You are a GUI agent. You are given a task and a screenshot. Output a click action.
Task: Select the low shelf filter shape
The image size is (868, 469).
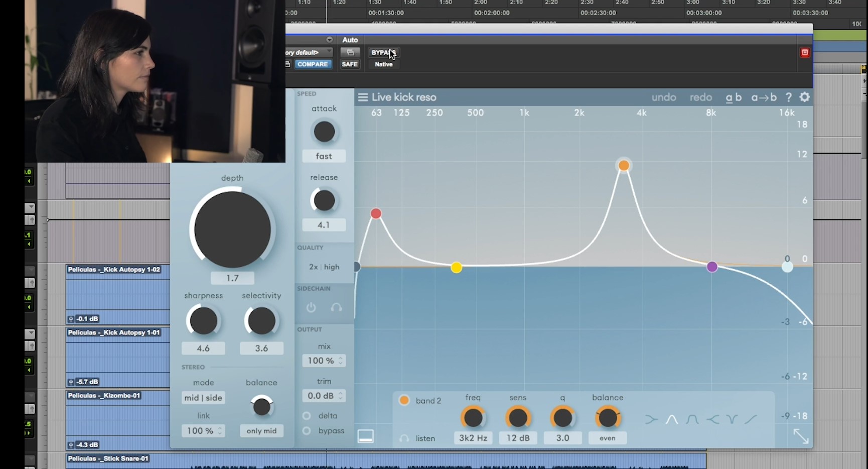tap(651, 419)
